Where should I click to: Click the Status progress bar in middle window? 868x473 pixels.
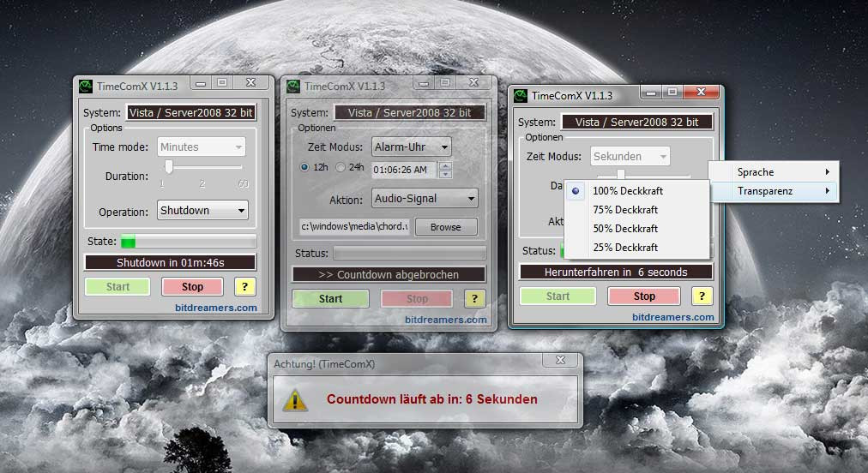[410, 254]
